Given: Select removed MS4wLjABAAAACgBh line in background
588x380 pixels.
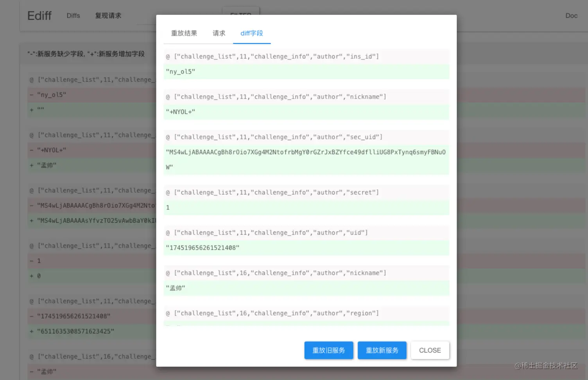Looking at the screenshot, I should (92, 205).
